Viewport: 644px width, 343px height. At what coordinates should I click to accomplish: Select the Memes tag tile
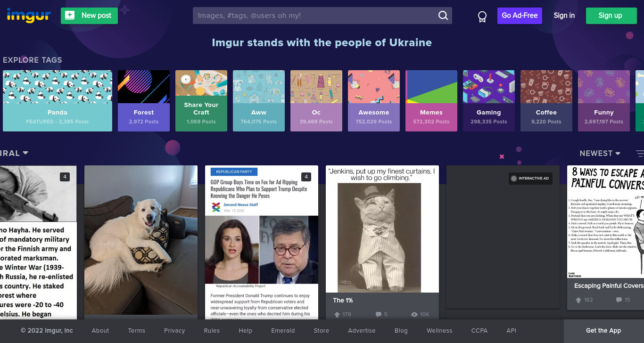click(x=431, y=101)
